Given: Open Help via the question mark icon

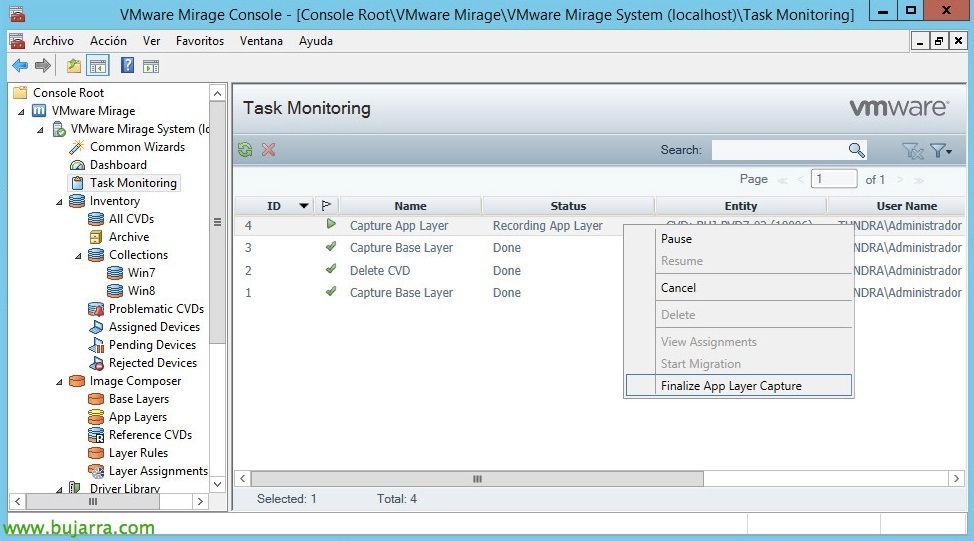Looking at the screenshot, I should click(x=127, y=65).
